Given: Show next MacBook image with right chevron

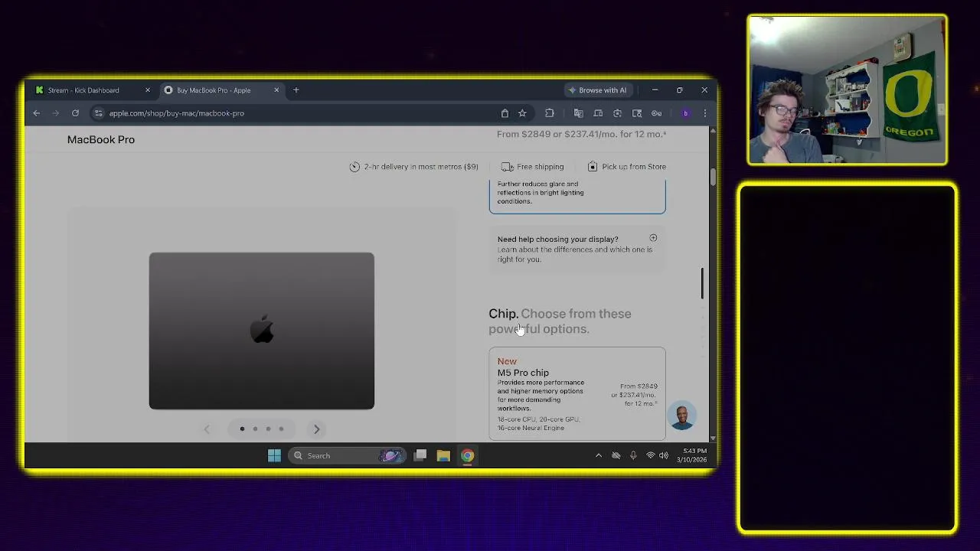Looking at the screenshot, I should (316, 429).
